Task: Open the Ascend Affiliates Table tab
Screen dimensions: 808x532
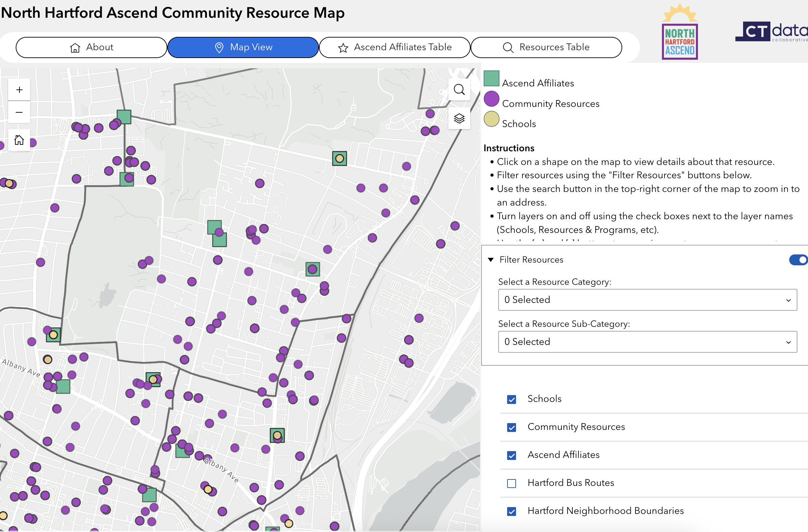Action: tap(394, 47)
